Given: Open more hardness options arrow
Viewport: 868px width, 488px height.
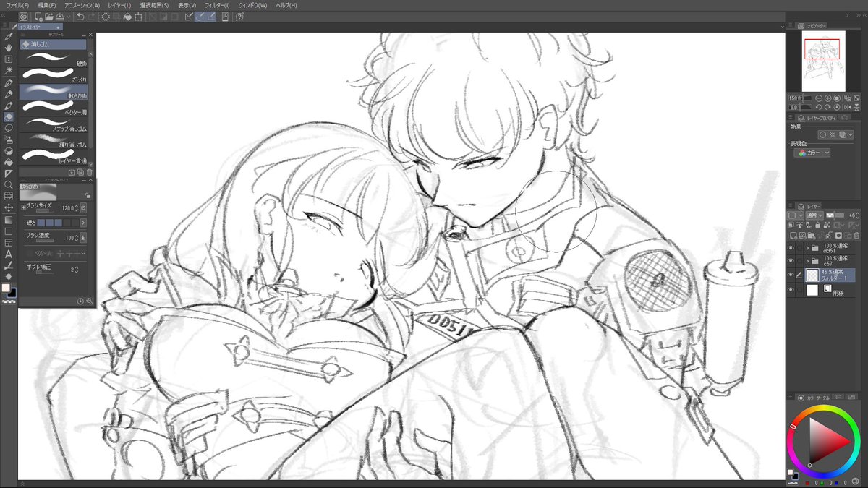Looking at the screenshot, I should point(82,223).
